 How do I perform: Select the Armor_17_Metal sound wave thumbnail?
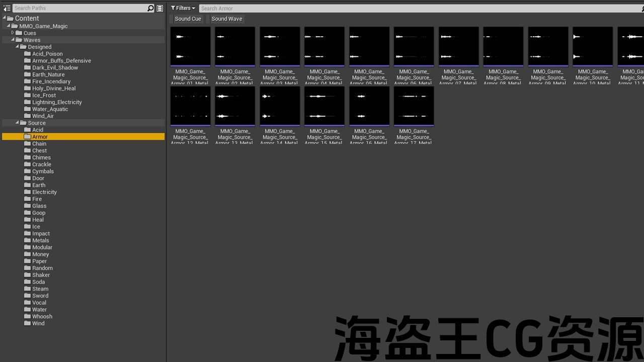coord(414,106)
